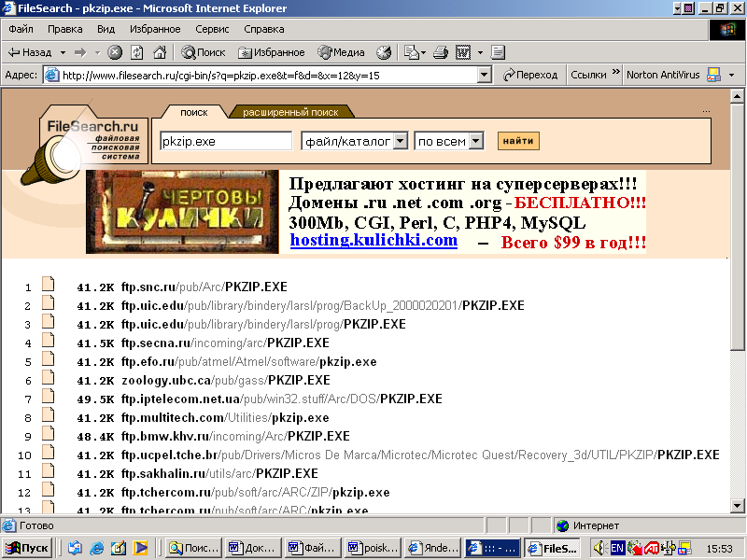This screenshot has width=747, height=560.
Task: Expand the Ссылки links chevron
Action: (x=616, y=73)
